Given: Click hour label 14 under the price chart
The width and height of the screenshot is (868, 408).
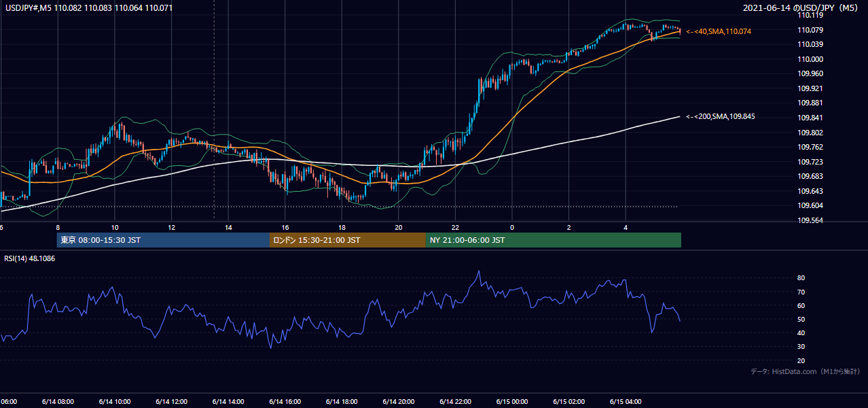Looking at the screenshot, I should (228, 228).
